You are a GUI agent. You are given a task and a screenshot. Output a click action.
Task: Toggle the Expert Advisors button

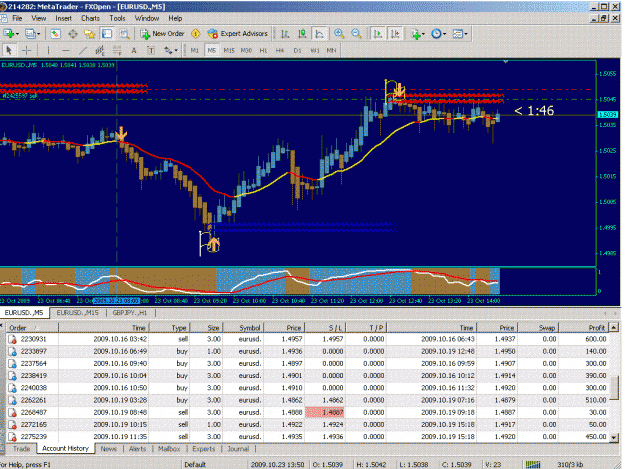tap(237, 34)
